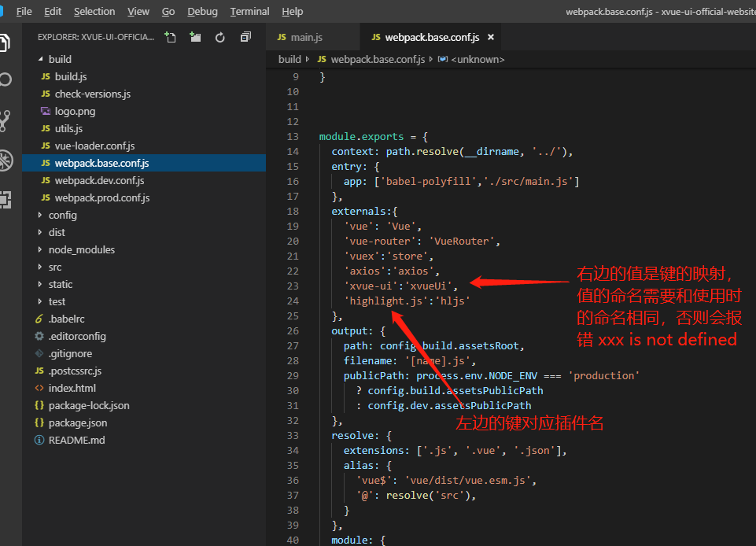
Task: Open the Debug activity bar icon
Action: pos(6,160)
